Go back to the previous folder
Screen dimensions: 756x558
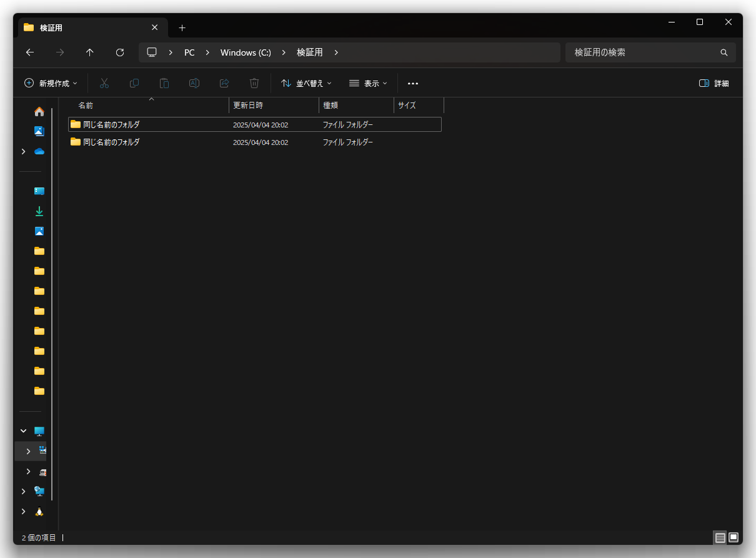(30, 52)
